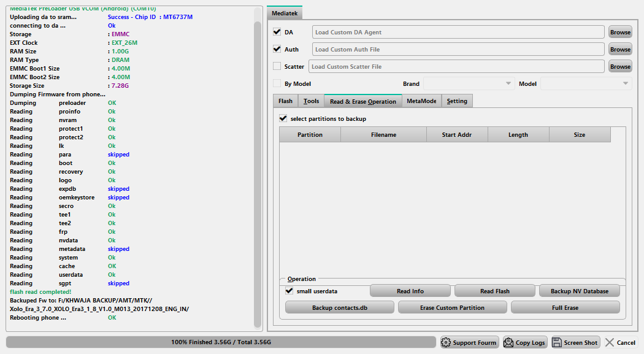Click the Load Custom DA Agent field
Screen dimensions: 644x354
(458, 32)
